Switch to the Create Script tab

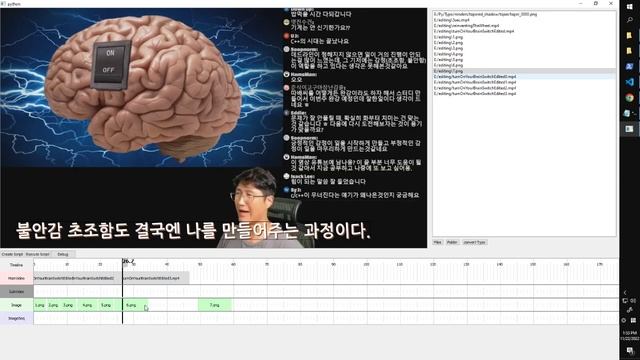point(12,254)
